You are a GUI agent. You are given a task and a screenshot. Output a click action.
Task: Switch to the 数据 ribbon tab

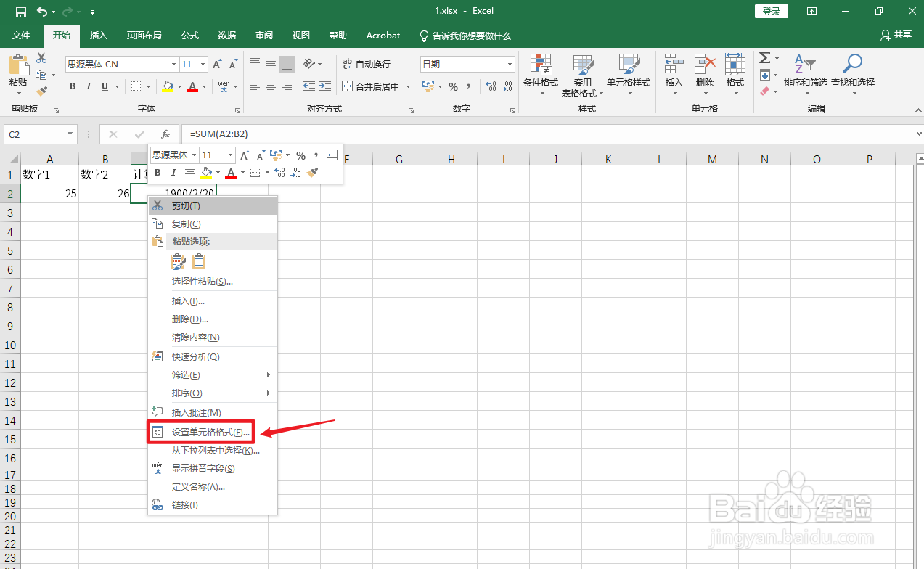pos(227,35)
